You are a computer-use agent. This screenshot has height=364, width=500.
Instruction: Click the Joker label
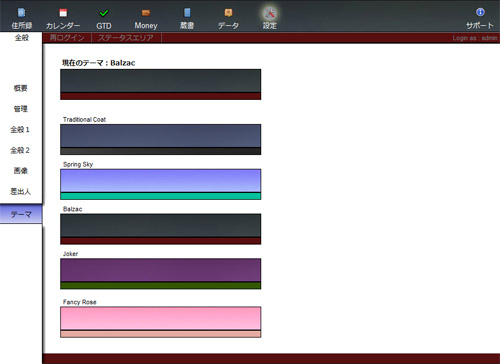coord(70,254)
